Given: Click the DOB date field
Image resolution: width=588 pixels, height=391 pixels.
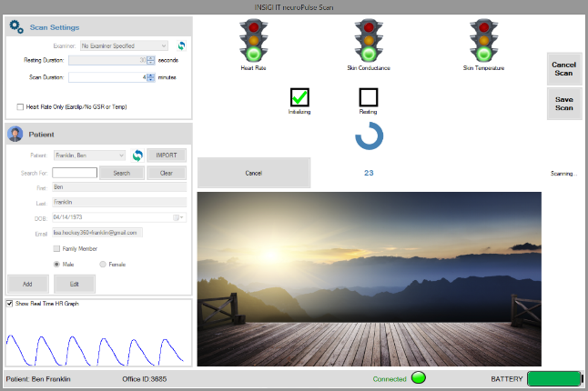Looking at the screenshot, I should coord(119,217).
